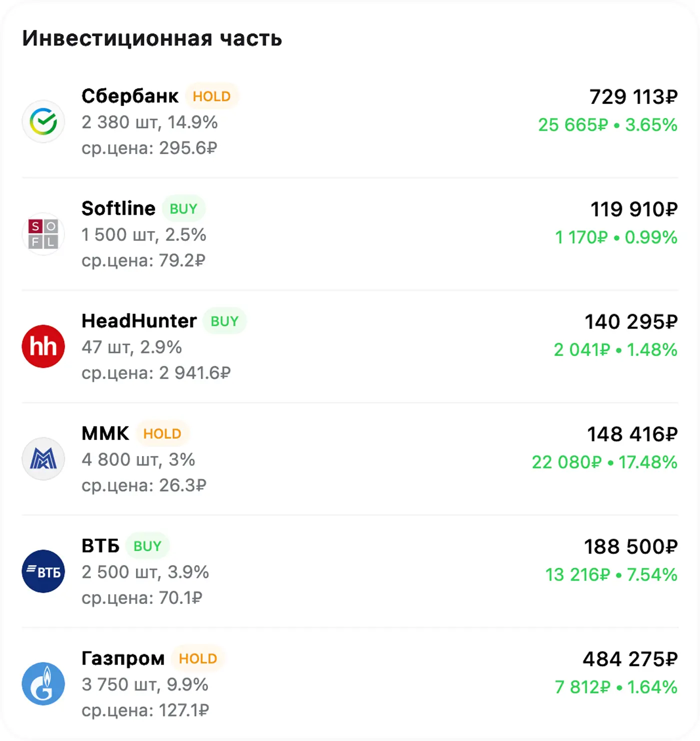Select the Газпром position title
Image resolution: width=700 pixels, height=741 pixels.
pos(123,658)
